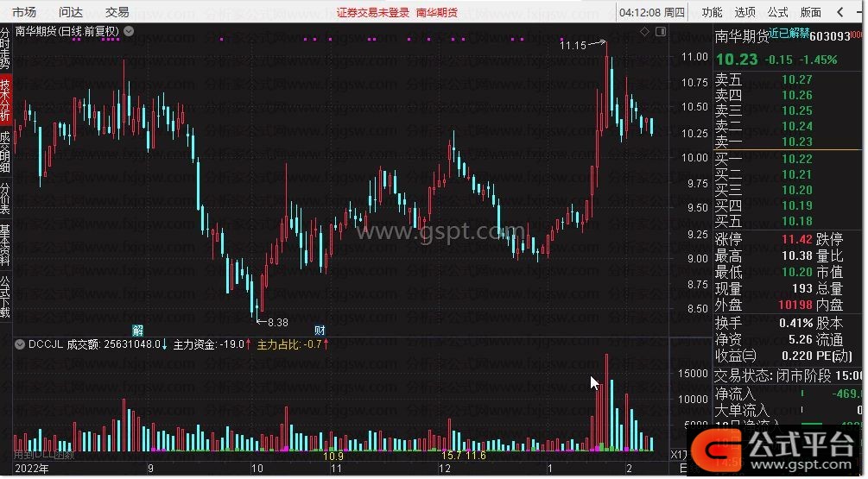
Task: Click the 15000 volume axis label
Action: pyautogui.click(x=693, y=374)
